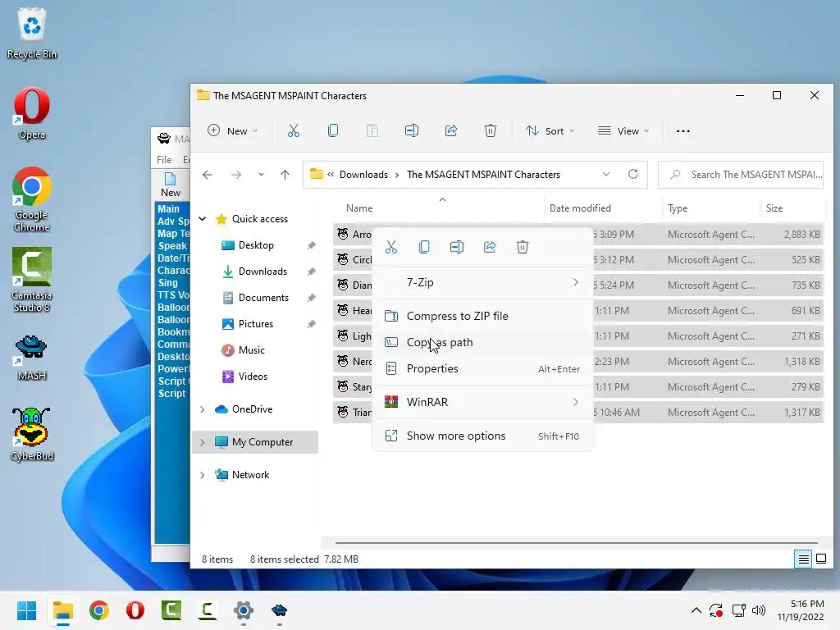Click Rename icon in context menu
The width and height of the screenshot is (840, 630).
coord(456,247)
